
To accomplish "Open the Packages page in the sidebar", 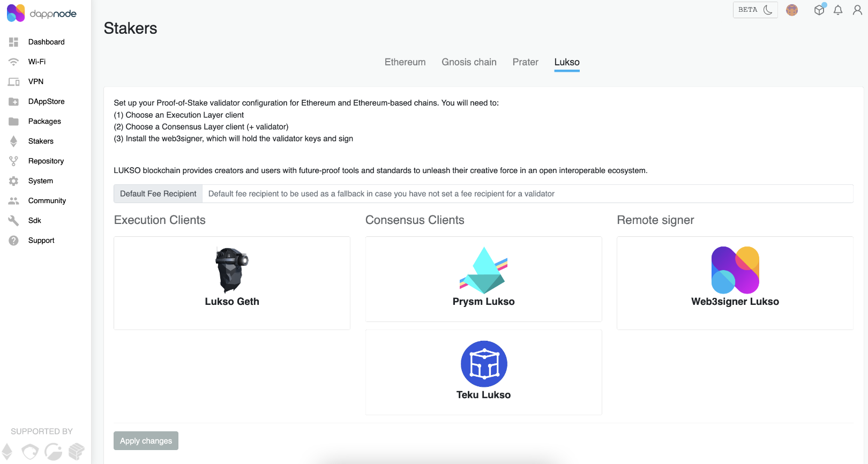I will pyautogui.click(x=44, y=121).
